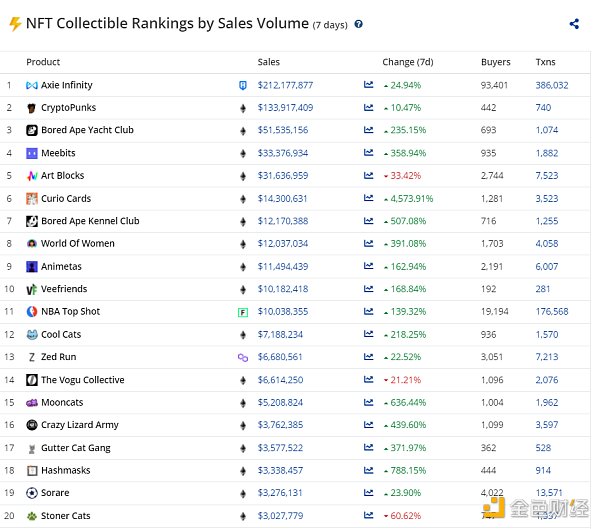Image resolution: width=600 pixels, height=529 pixels.
Task: Click the Flow blockchain icon for NBA Top Shot
Action: (x=242, y=312)
